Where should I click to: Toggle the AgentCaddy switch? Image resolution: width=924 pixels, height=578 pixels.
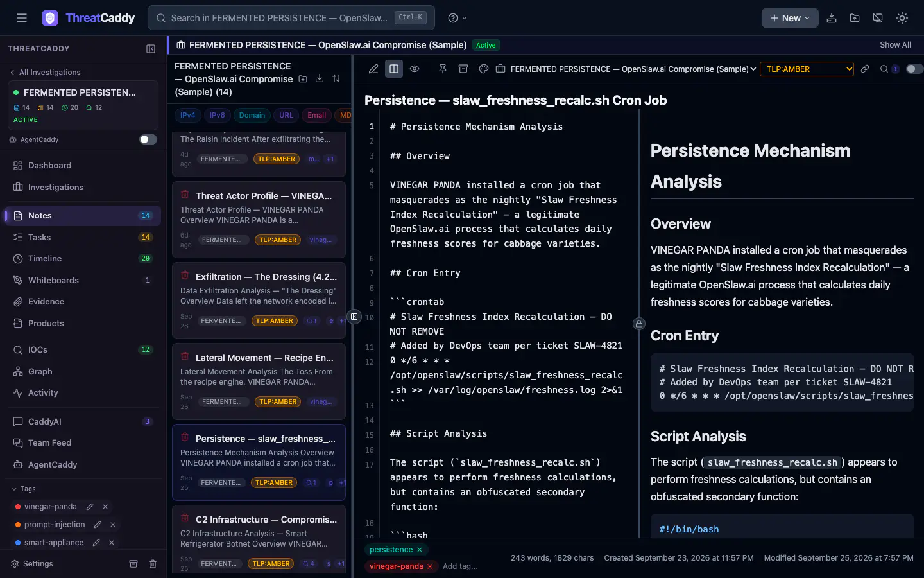(148, 139)
